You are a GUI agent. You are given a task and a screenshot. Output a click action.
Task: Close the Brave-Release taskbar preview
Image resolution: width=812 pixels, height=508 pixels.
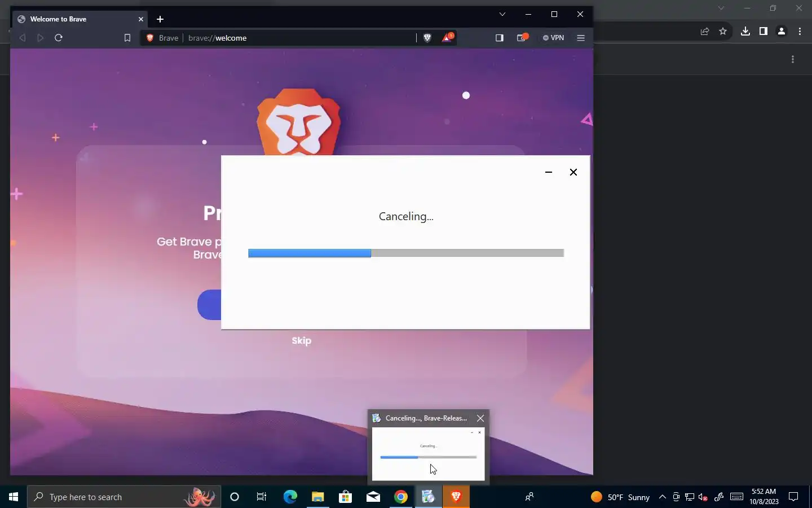480,418
